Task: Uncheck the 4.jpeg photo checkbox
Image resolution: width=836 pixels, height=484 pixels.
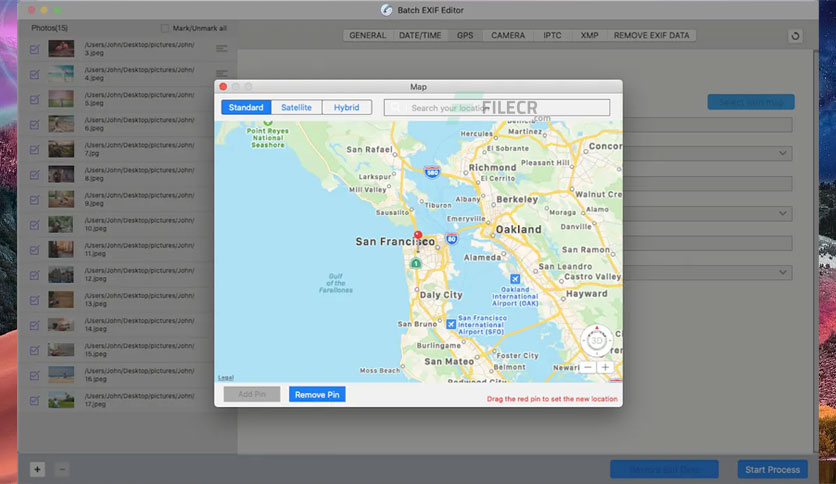Action: (x=35, y=74)
